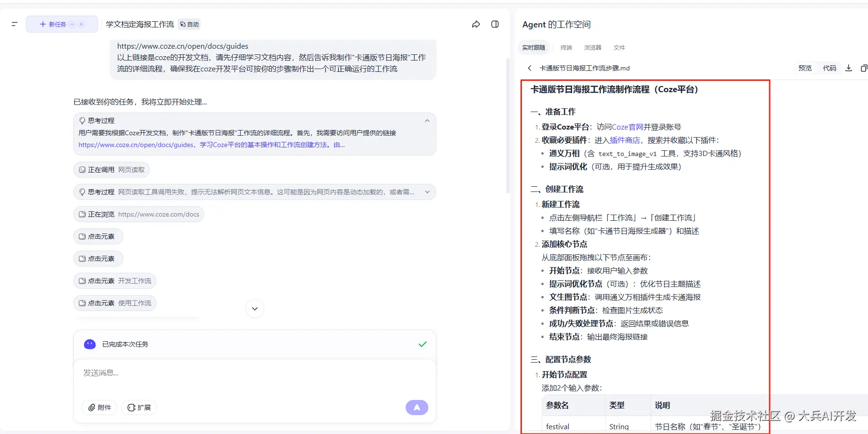868x434 pixels.
Task: Switch document view to 预览
Action: (x=805, y=68)
